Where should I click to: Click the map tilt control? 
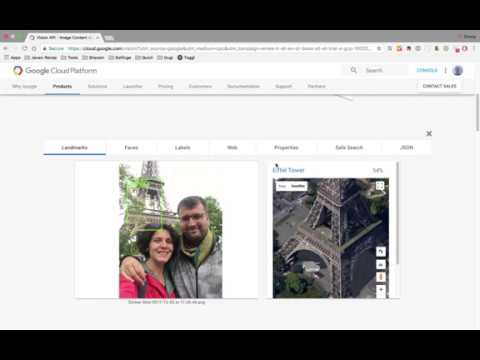point(381,265)
